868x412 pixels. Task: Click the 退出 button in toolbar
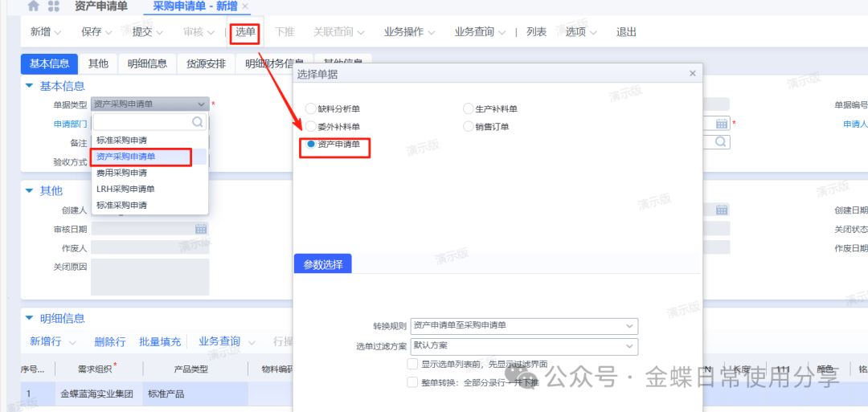pyautogui.click(x=626, y=32)
